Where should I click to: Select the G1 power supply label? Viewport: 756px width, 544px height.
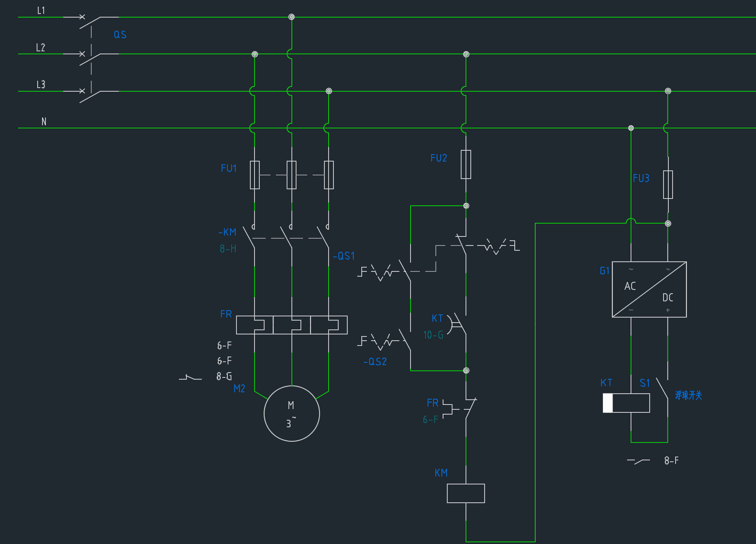coord(605,271)
